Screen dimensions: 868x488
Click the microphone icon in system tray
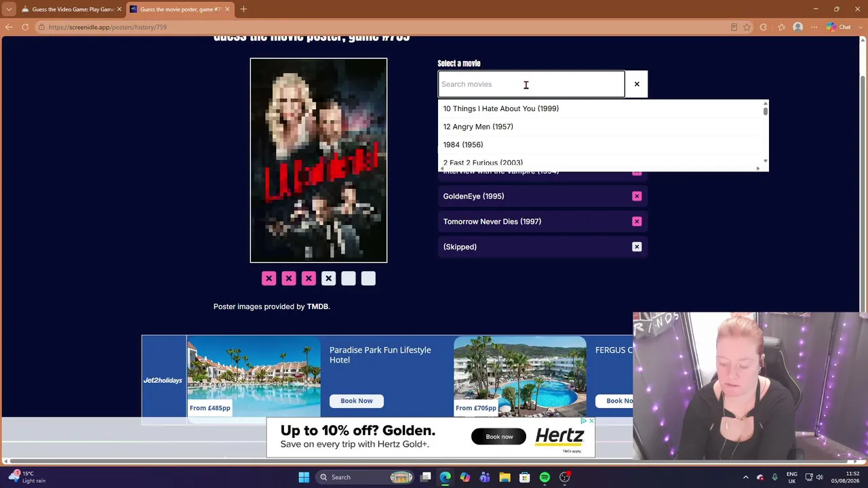[x=774, y=477]
